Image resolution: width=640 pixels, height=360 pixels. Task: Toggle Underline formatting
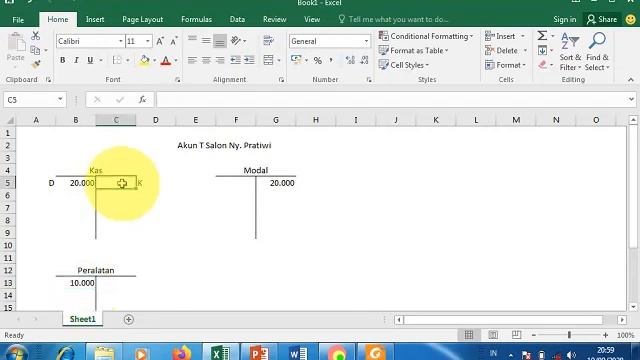coord(90,60)
